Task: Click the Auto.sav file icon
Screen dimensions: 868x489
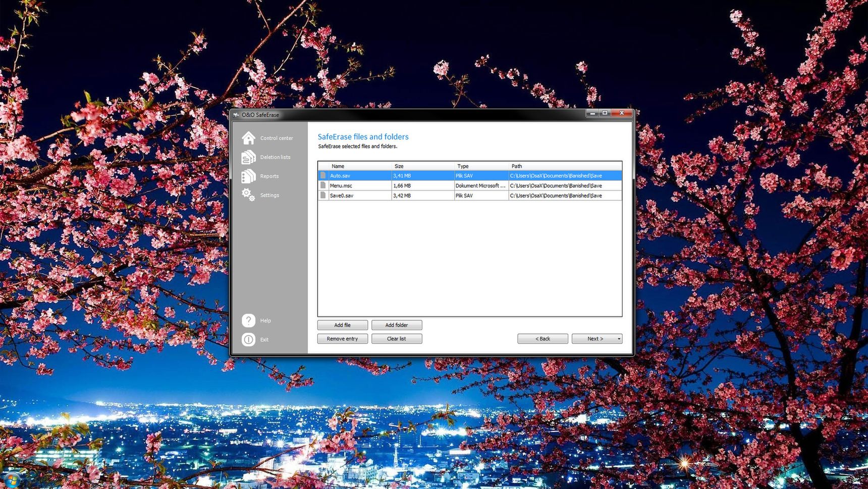Action: pos(323,175)
